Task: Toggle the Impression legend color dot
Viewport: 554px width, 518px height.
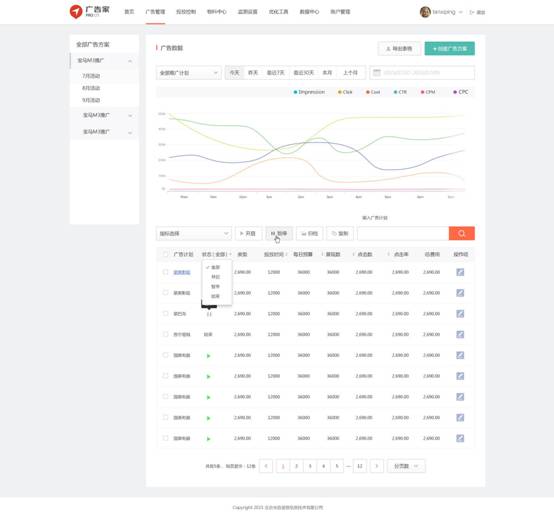Action: tap(295, 92)
